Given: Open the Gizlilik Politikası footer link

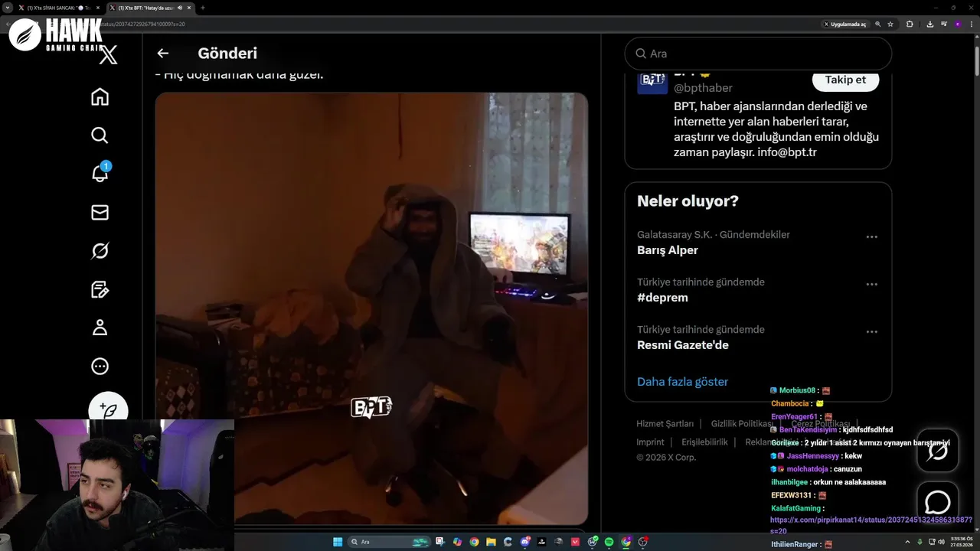Looking at the screenshot, I should pos(742,423).
